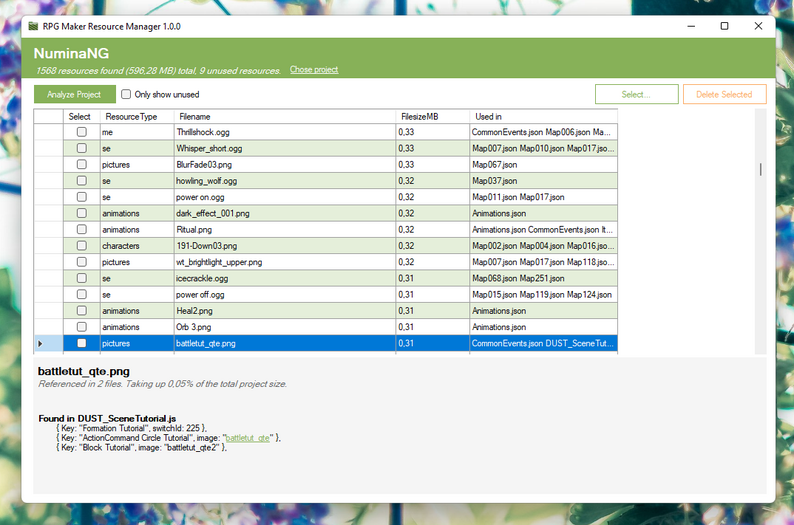794x525 pixels.
Task: Click the NuminaNG project title
Action: [x=71, y=53]
